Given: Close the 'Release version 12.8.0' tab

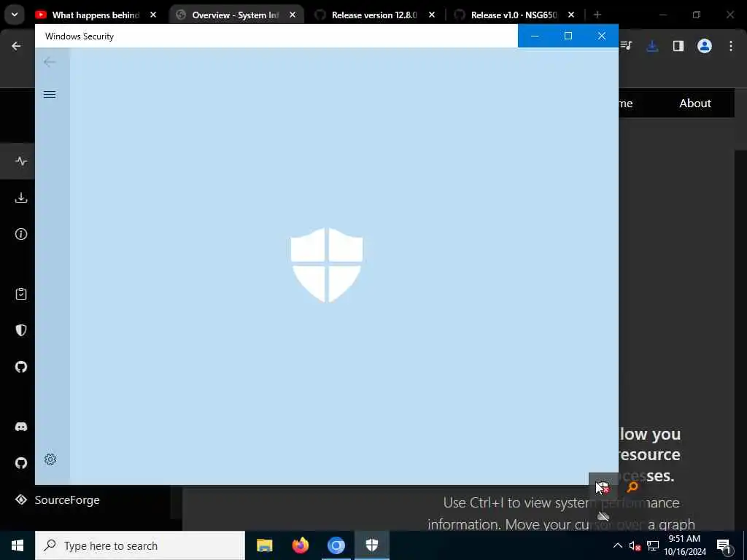Looking at the screenshot, I should pyautogui.click(x=432, y=15).
